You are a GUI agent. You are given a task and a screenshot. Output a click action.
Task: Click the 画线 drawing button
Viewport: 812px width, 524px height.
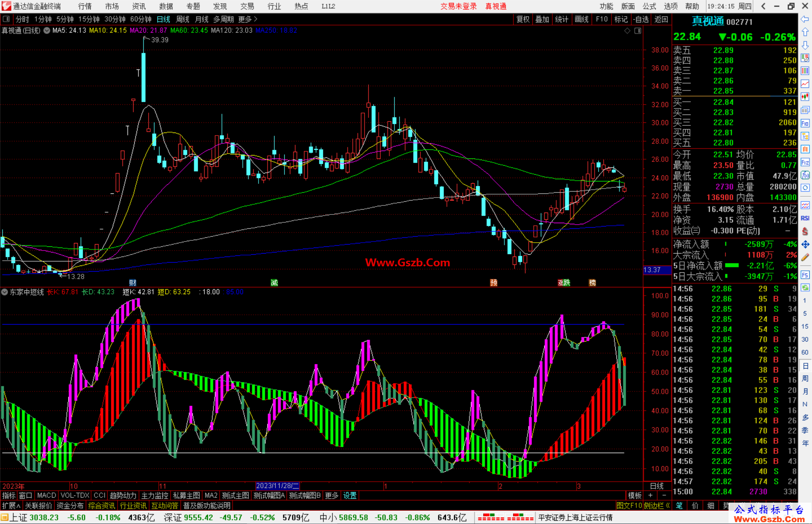(x=582, y=19)
